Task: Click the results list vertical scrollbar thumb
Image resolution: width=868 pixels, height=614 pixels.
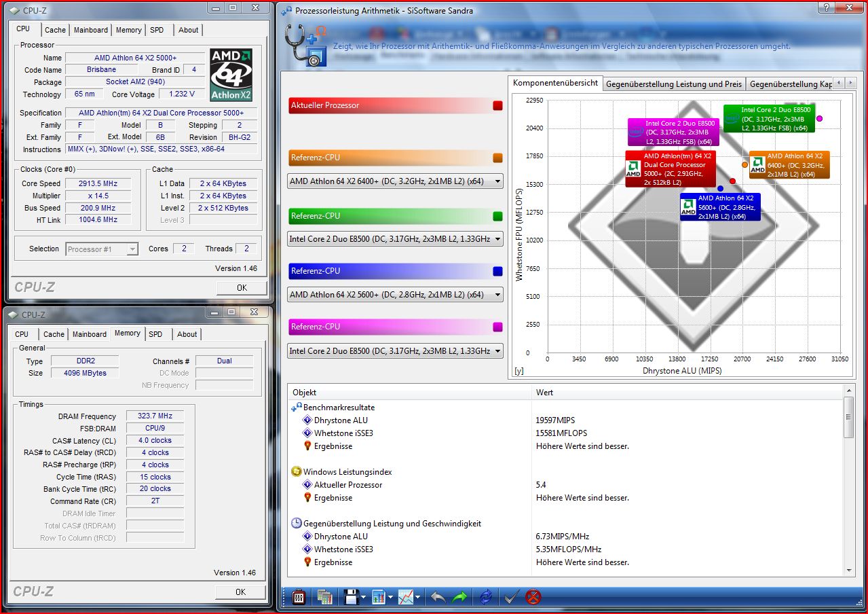Action: tap(849, 418)
